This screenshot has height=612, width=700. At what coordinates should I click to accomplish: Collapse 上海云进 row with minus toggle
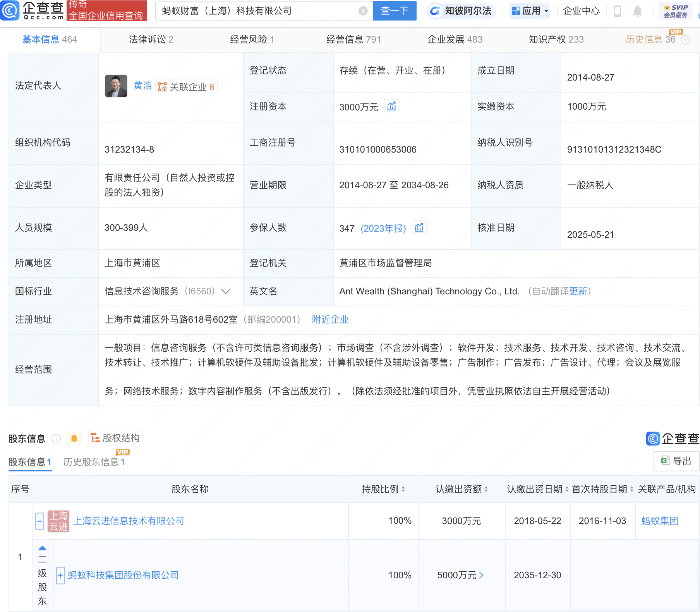click(39, 521)
